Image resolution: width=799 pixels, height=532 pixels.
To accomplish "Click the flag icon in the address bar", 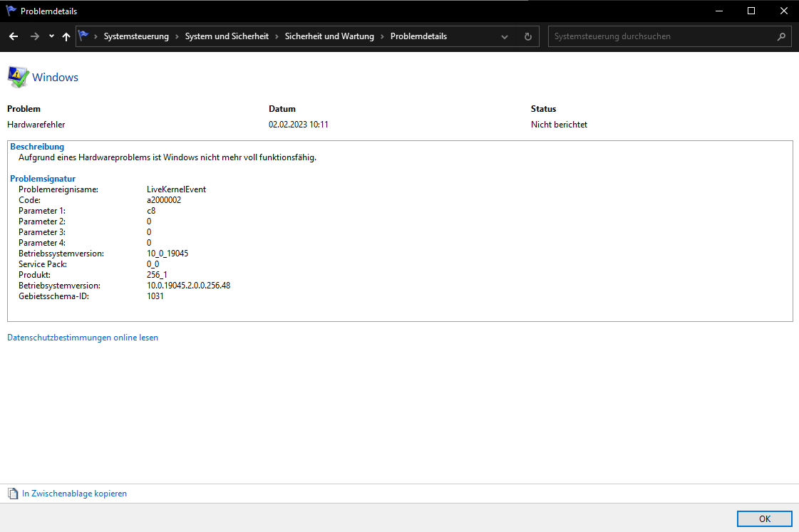I will [x=83, y=36].
